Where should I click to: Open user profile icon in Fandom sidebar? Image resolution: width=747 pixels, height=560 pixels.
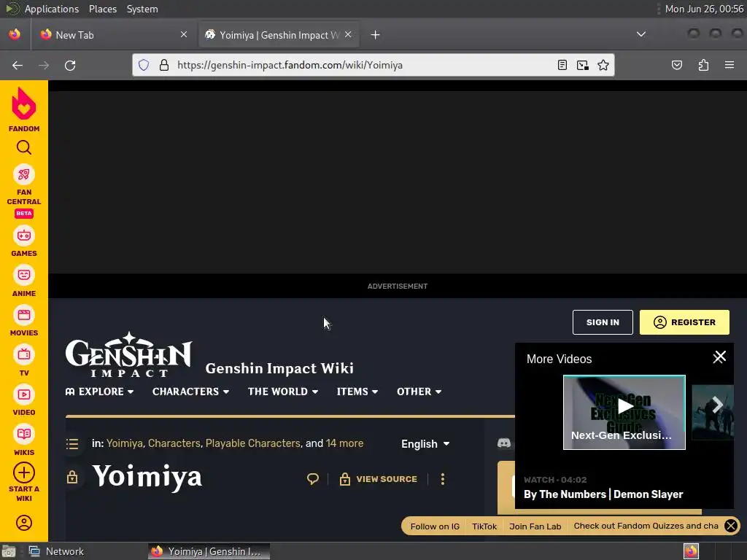click(24, 523)
